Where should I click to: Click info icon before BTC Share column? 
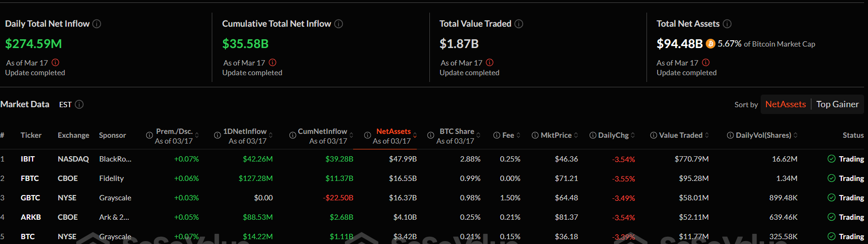(431, 135)
